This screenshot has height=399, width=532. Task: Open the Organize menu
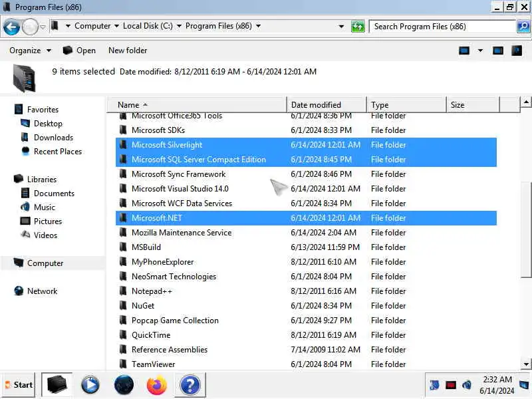(30, 51)
